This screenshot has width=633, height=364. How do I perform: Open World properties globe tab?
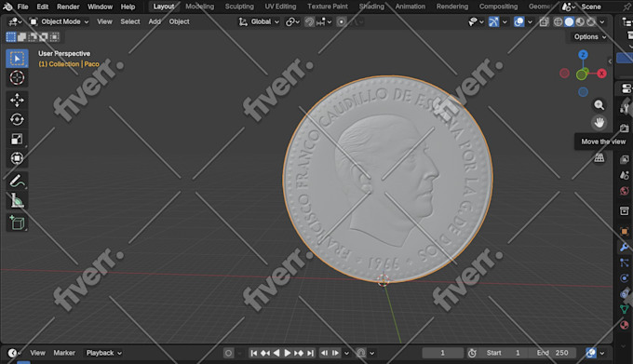[x=624, y=191]
